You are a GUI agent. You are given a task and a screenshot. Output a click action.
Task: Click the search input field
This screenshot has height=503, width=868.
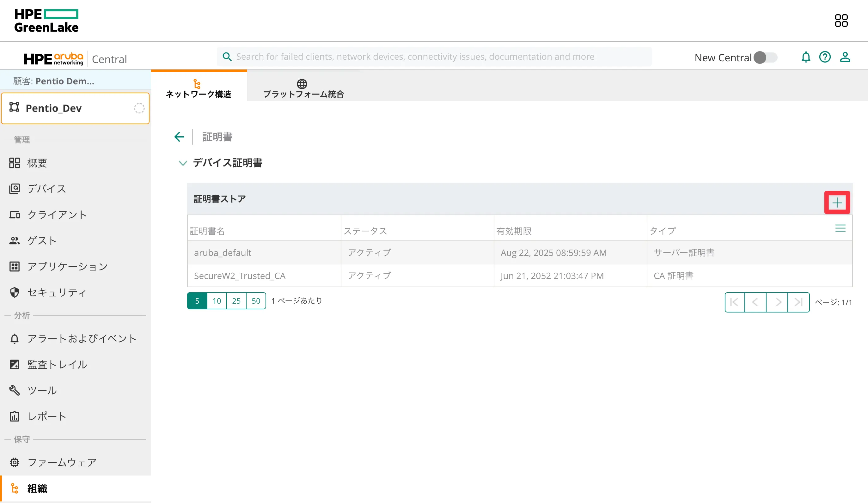[x=434, y=57]
